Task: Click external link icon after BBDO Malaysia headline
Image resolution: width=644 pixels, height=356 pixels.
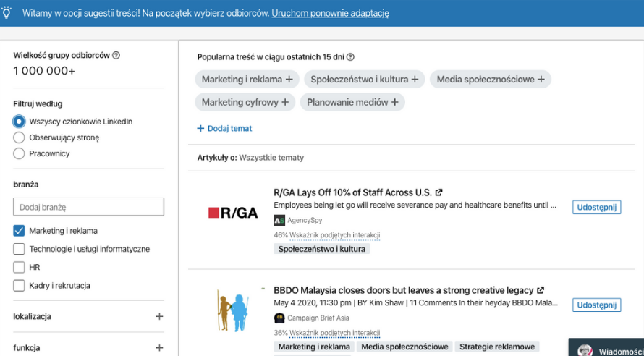Action: (541, 290)
